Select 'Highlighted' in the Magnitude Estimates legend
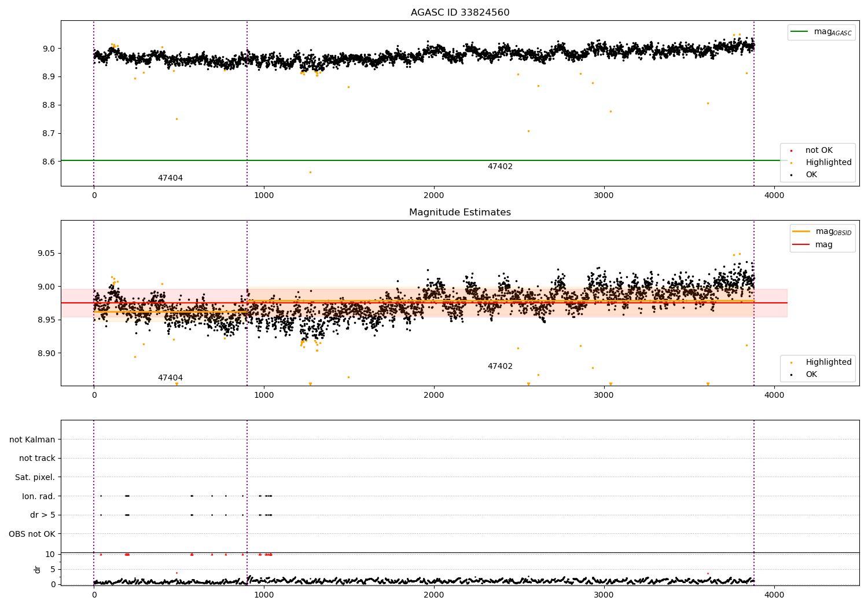The image size is (868, 608). (x=829, y=362)
